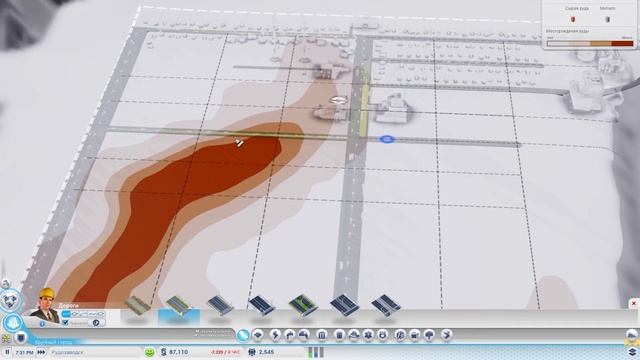
Task: Click the raw ore metal icon
Action: (x=607, y=19)
